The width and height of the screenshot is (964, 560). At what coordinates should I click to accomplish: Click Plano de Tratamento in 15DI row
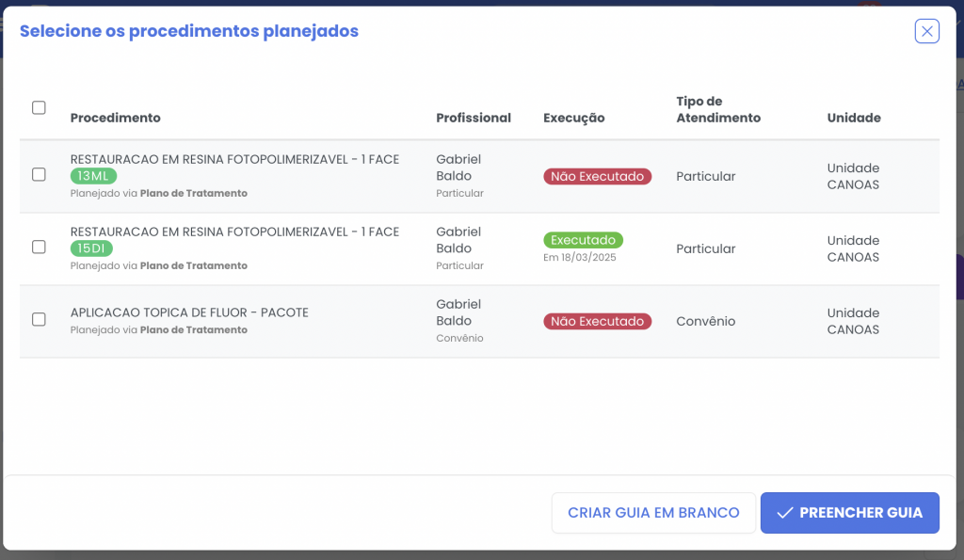pos(193,265)
